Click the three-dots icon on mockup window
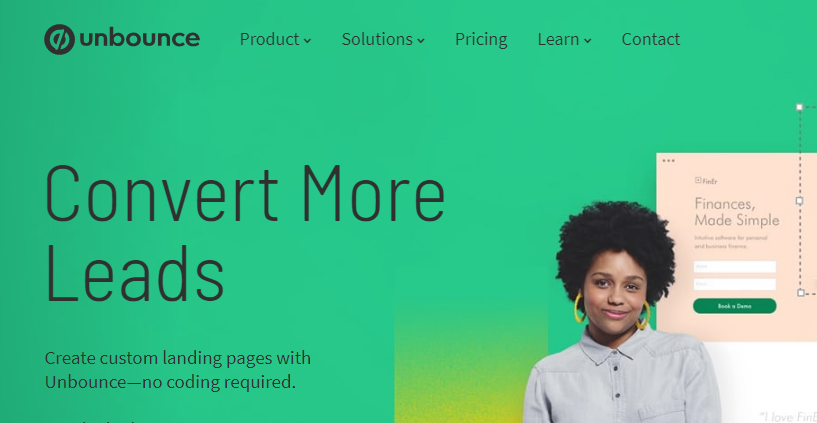817x423 pixels. click(669, 160)
